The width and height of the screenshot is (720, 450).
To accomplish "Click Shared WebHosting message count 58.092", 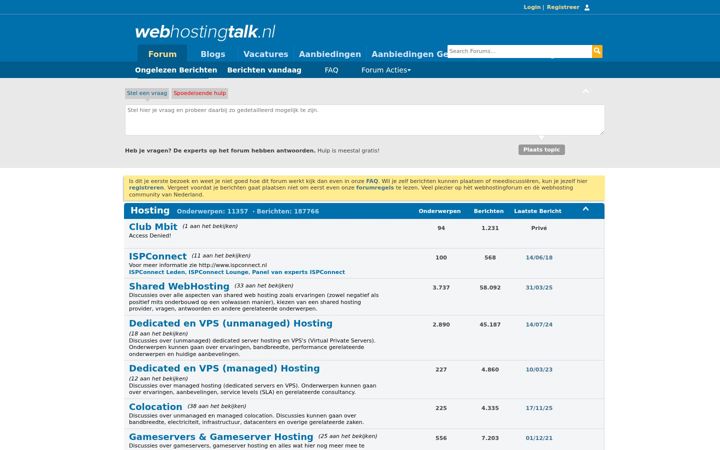I will [490, 287].
